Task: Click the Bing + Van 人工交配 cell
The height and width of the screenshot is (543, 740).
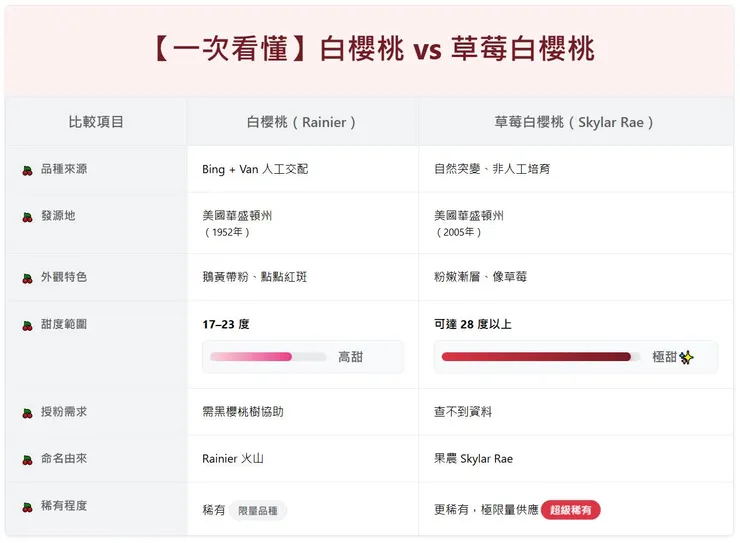Action: pyautogui.click(x=255, y=169)
